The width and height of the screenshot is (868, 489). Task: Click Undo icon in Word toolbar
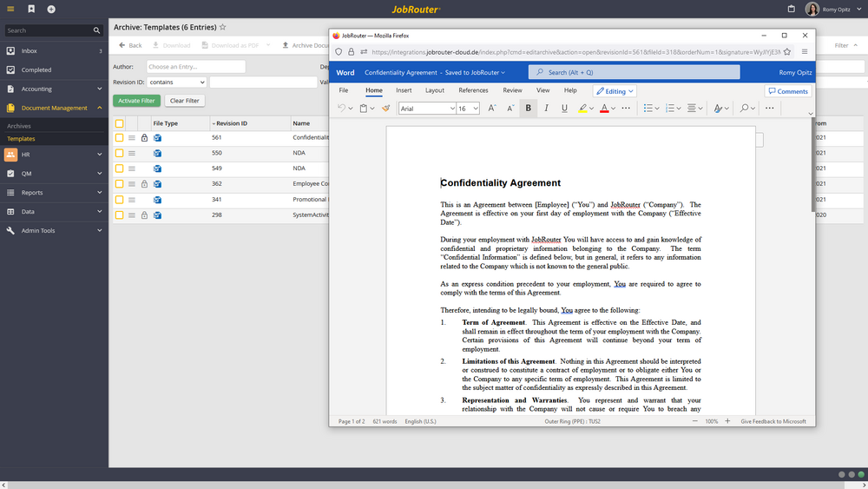(341, 108)
